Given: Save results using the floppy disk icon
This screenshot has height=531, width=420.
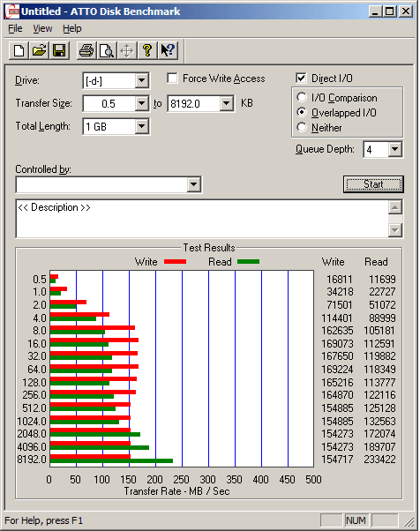Looking at the screenshot, I should [x=59, y=51].
